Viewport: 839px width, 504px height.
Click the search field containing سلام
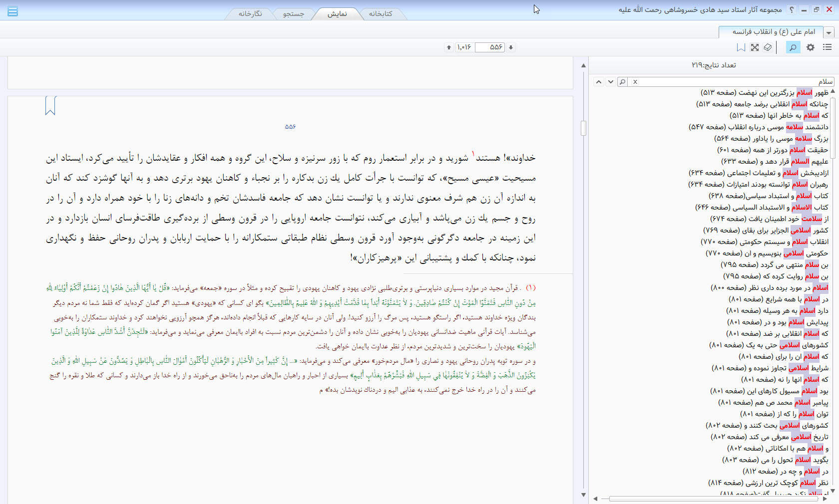(737, 82)
